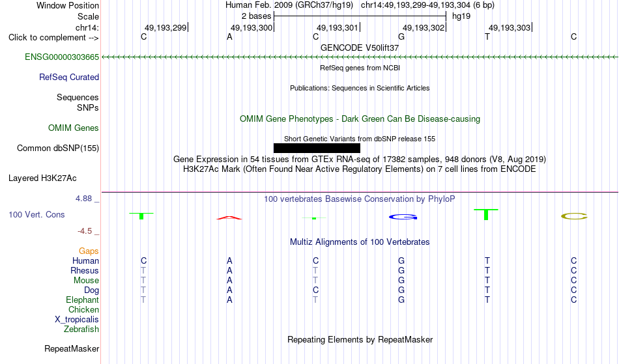Click reference base A in the base row
619x364 pixels.
229,37
